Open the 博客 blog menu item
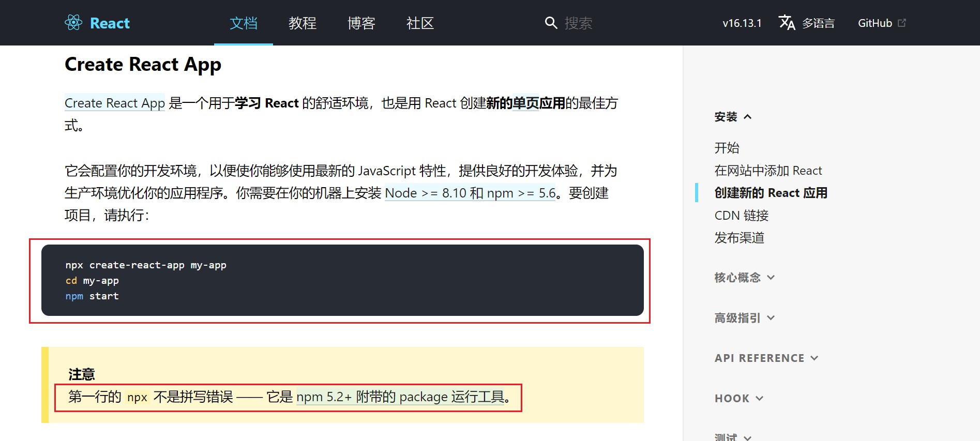 (x=361, y=23)
